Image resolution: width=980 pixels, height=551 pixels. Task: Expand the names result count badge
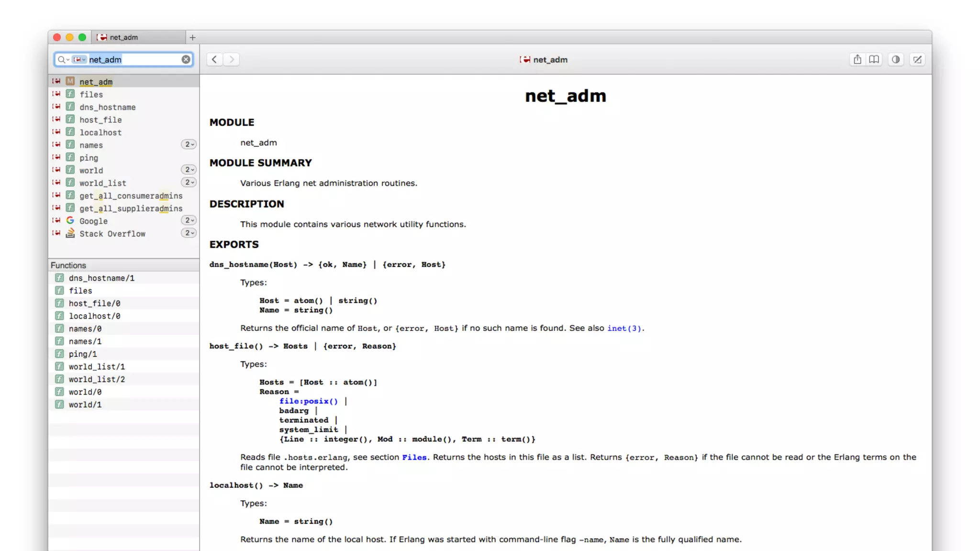pyautogui.click(x=189, y=144)
